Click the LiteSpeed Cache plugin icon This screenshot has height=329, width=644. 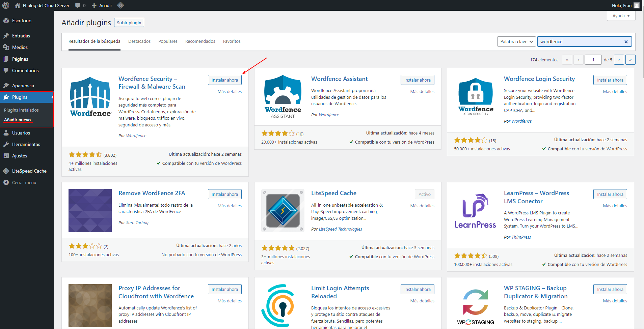point(283,211)
